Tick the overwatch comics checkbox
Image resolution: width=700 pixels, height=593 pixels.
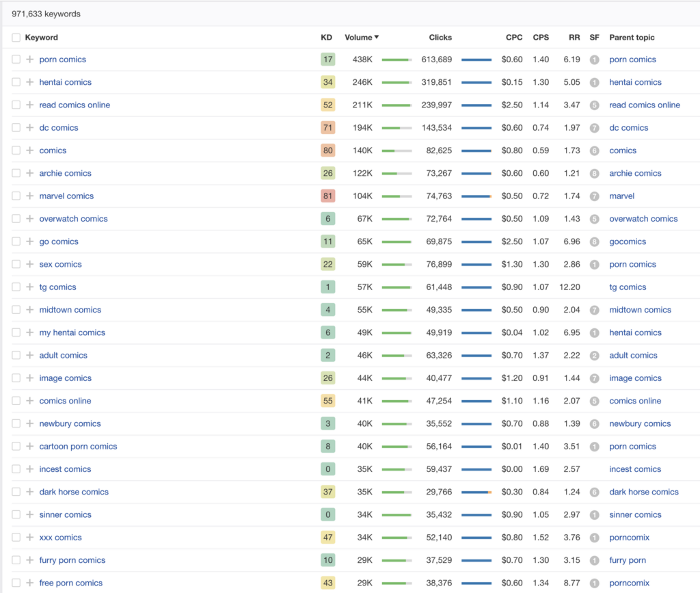16,219
